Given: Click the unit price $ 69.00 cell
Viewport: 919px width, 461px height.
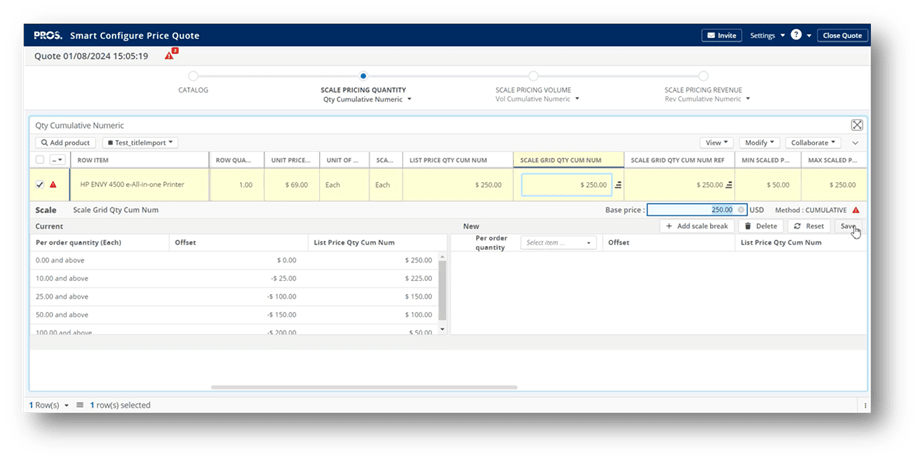Looking at the screenshot, I should pyautogui.click(x=292, y=185).
